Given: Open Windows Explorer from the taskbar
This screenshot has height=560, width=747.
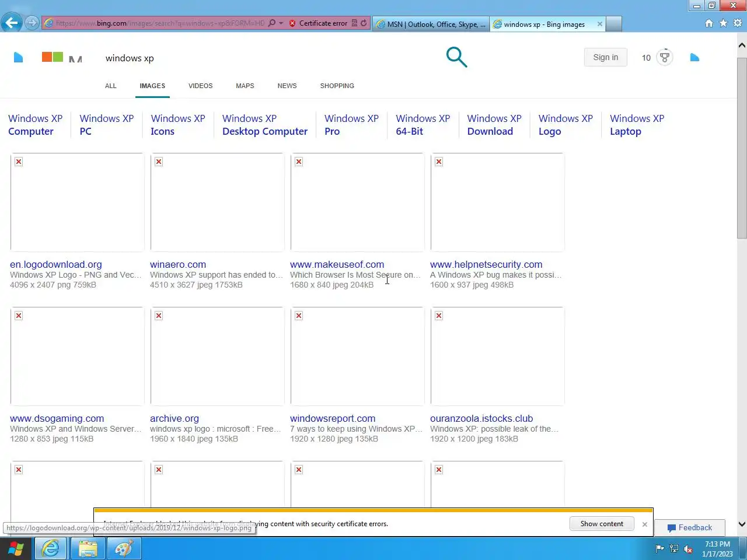Looking at the screenshot, I should (88, 549).
